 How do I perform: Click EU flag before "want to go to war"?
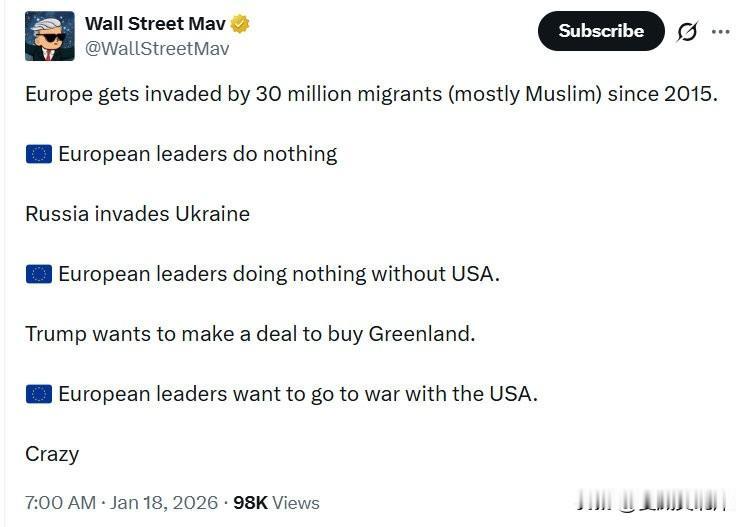tap(39, 394)
